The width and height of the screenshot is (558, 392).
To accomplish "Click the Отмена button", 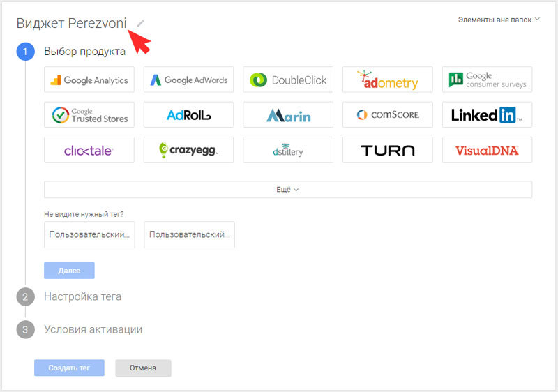I will [143, 368].
